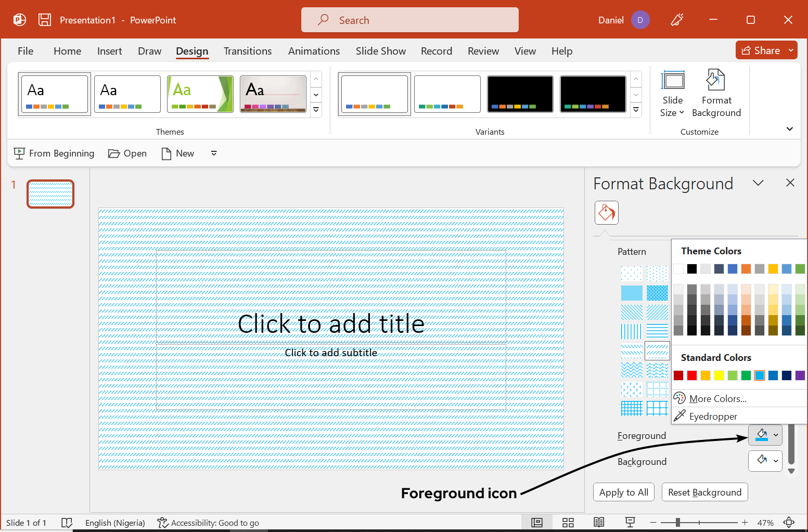The width and height of the screenshot is (808, 532).
Task: Click the Apply to All button
Action: pyautogui.click(x=623, y=492)
